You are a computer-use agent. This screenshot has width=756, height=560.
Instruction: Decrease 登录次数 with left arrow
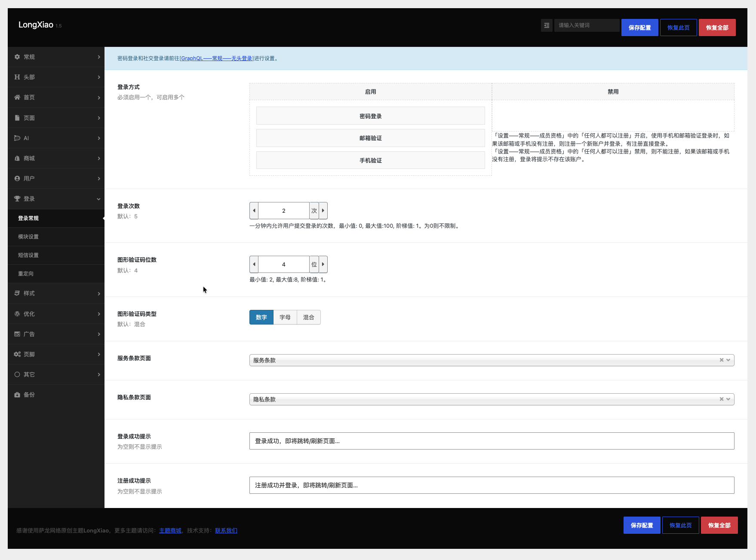tap(254, 211)
